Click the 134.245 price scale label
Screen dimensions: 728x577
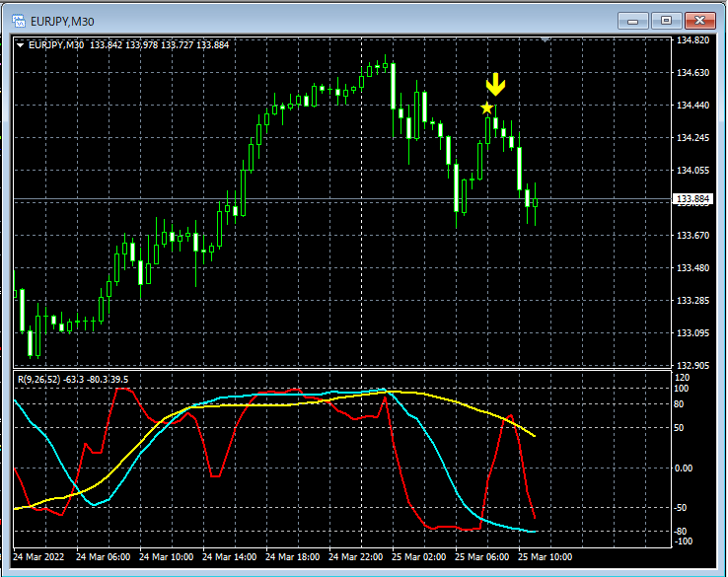692,138
